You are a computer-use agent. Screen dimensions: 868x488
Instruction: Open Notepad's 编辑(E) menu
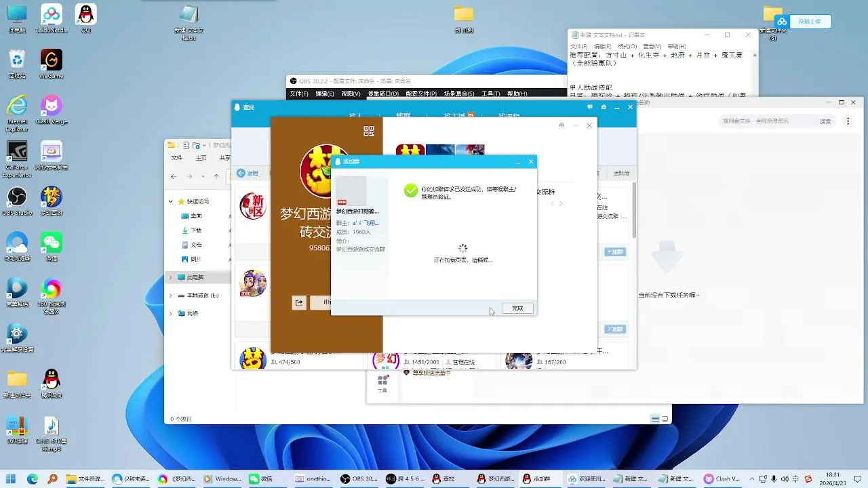pyautogui.click(x=603, y=47)
